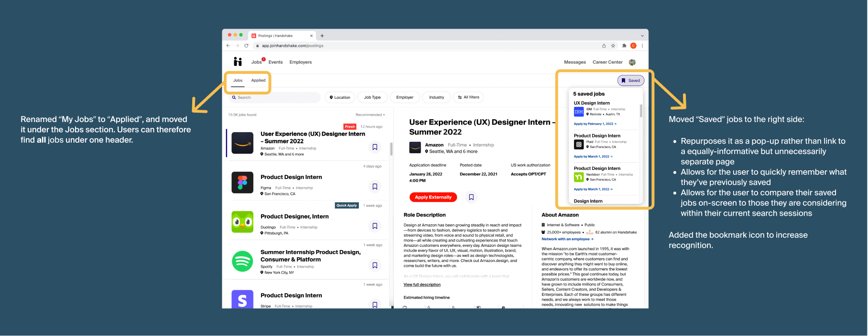
Task: Click Apply by March 7, 2022 link
Action: (x=593, y=189)
